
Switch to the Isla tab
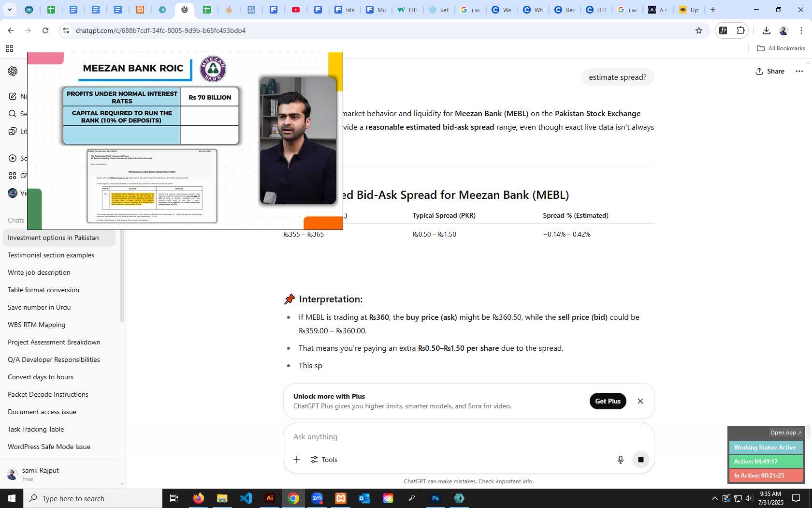[x=344, y=10]
